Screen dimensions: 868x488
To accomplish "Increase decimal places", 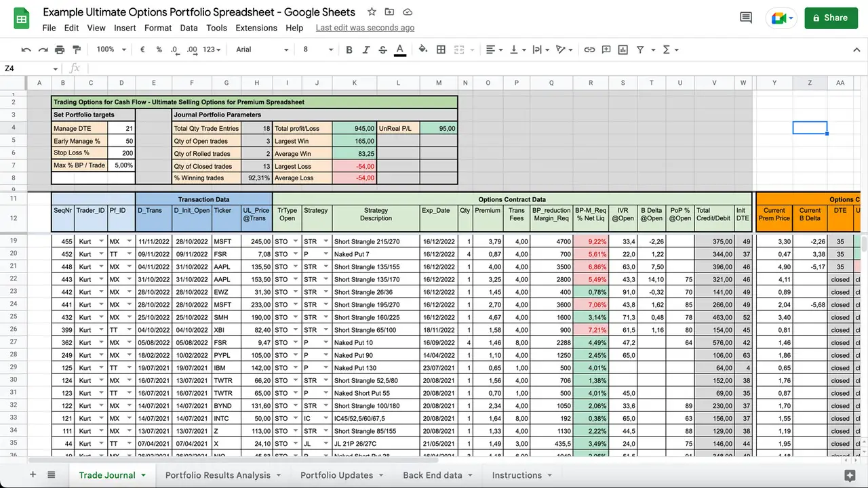I will 192,49.
